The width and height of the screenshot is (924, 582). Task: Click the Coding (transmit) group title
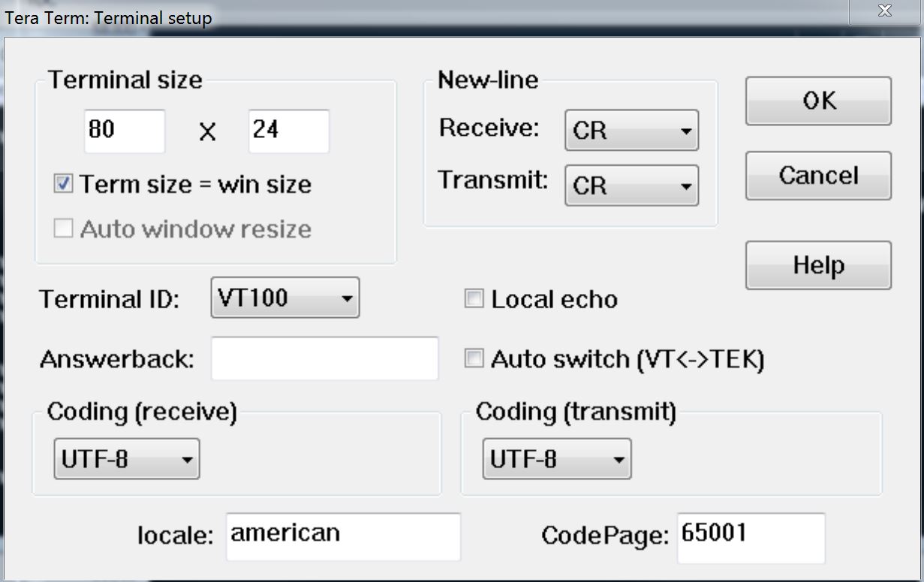point(576,412)
